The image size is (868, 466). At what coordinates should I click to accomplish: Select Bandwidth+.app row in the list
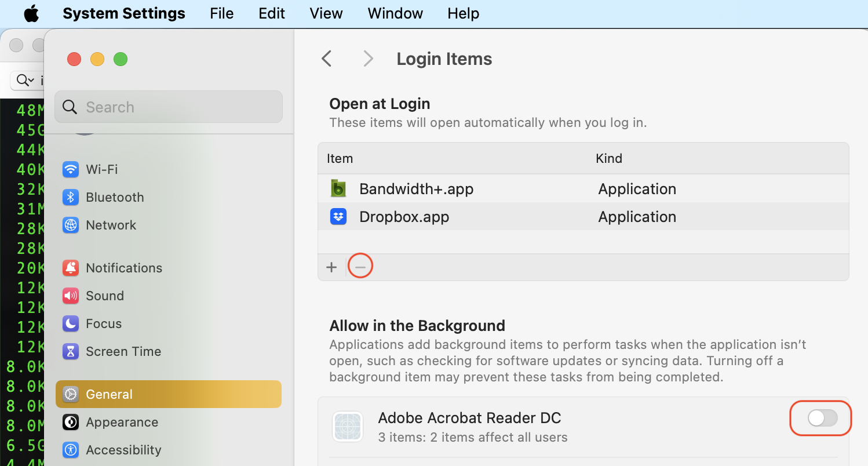pyautogui.click(x=416, y=189)
